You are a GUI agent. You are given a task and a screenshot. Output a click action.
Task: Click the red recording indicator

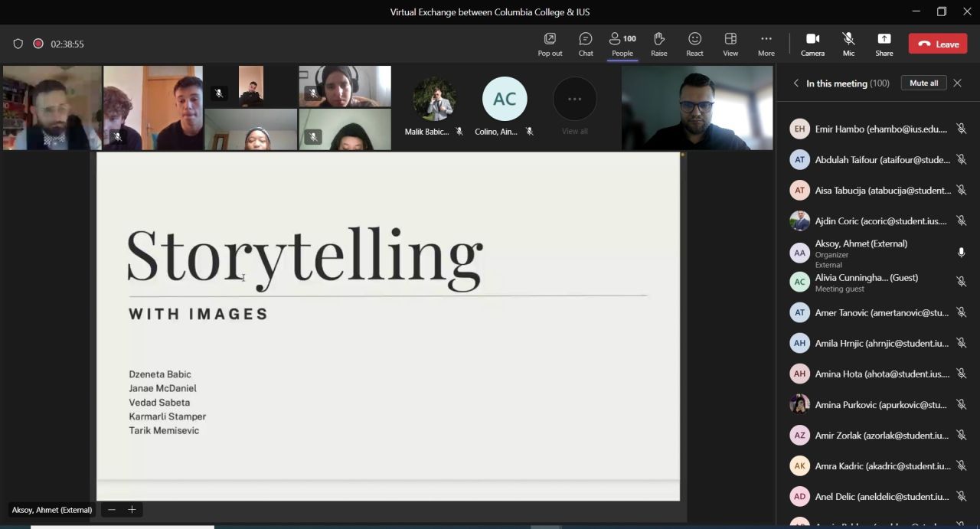tap(38, 44)
